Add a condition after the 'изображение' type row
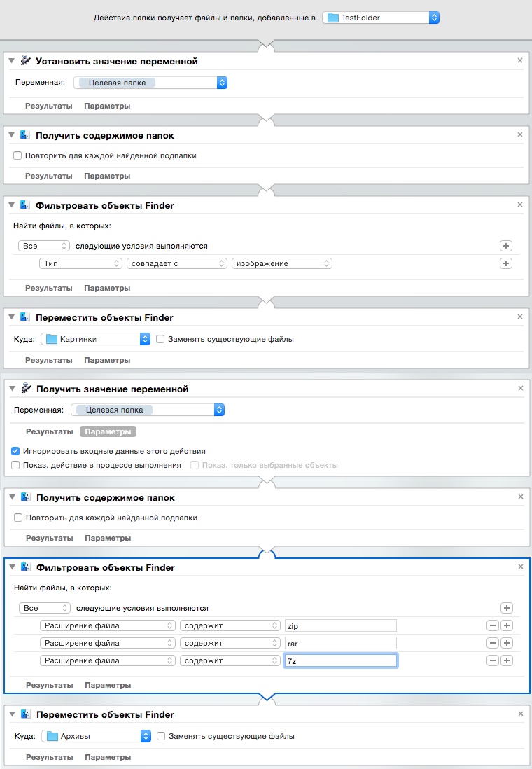This screenshot has width=532, height=769. click(x=506, y=263)
